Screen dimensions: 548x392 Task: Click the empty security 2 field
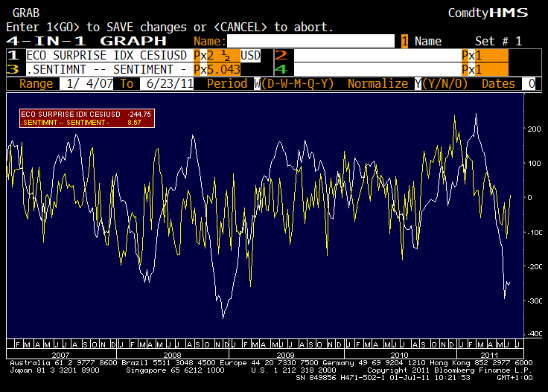coord(376,56)
